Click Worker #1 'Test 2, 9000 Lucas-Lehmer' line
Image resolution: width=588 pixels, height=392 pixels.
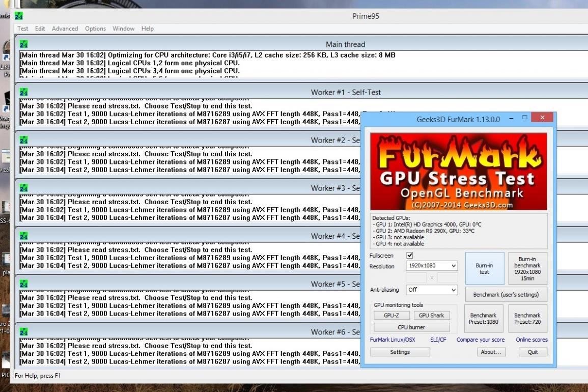[x=190, y=122]
